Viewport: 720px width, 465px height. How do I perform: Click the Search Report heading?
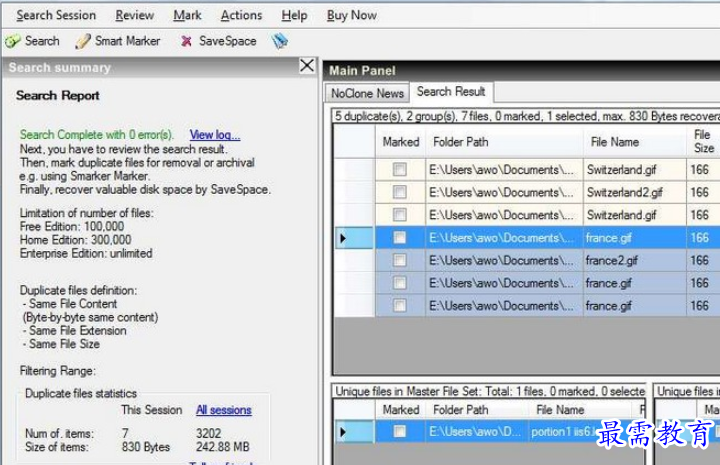click(58, 95)
